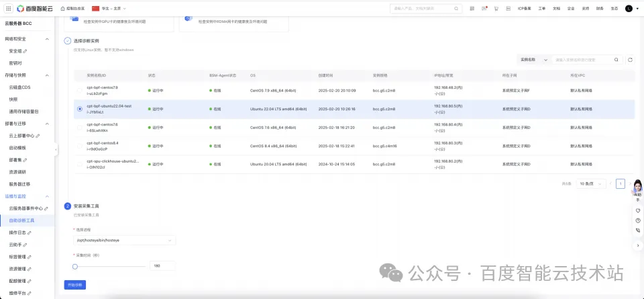The image size is (644, 299).
Task: Open the 10 条/页 page size dropdown
Action: pyautogui.click(x=591, y=183)
